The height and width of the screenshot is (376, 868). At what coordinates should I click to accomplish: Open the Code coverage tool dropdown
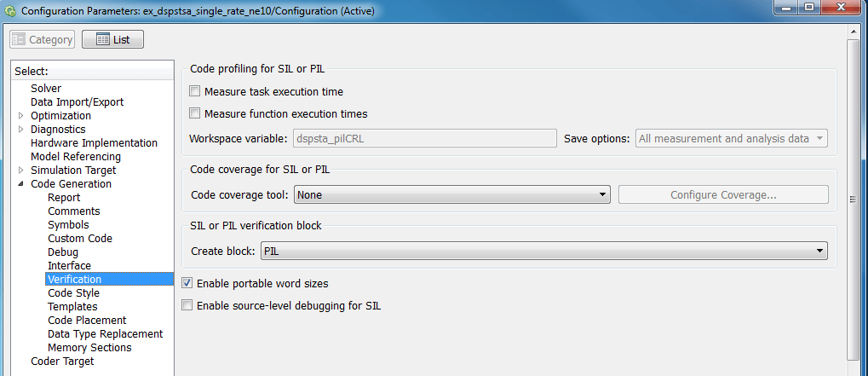pos(452,195)
